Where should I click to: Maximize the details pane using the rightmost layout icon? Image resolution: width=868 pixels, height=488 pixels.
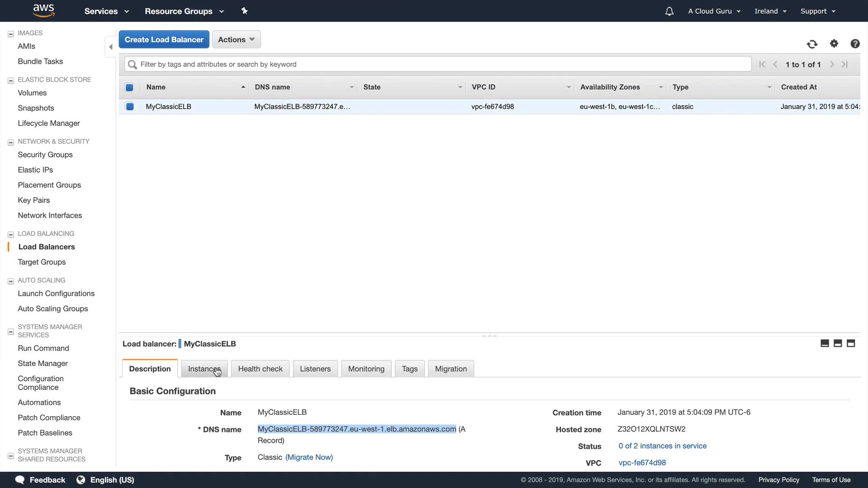(x=851, y=343)
